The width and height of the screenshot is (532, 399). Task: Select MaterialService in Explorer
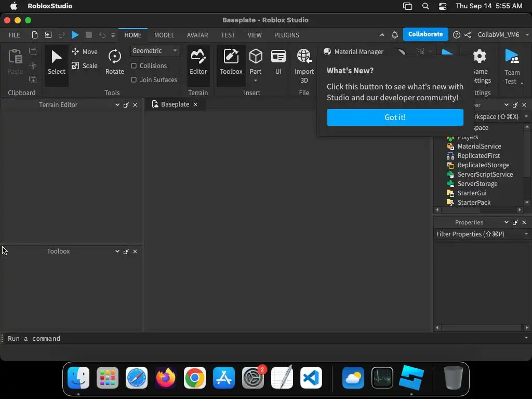click(x=479, y=146)
